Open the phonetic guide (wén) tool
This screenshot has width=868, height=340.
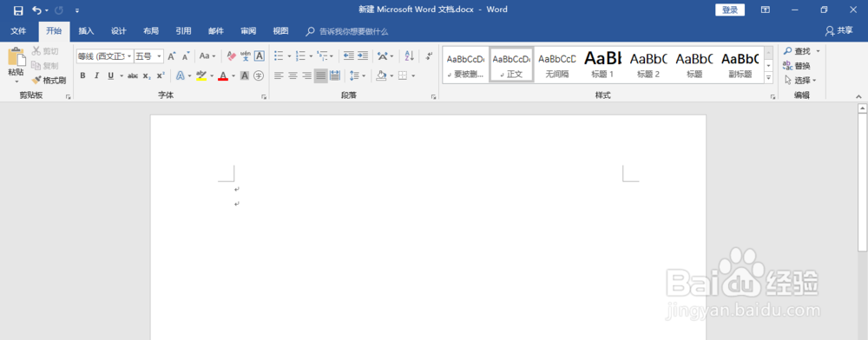tap(246, 56)
